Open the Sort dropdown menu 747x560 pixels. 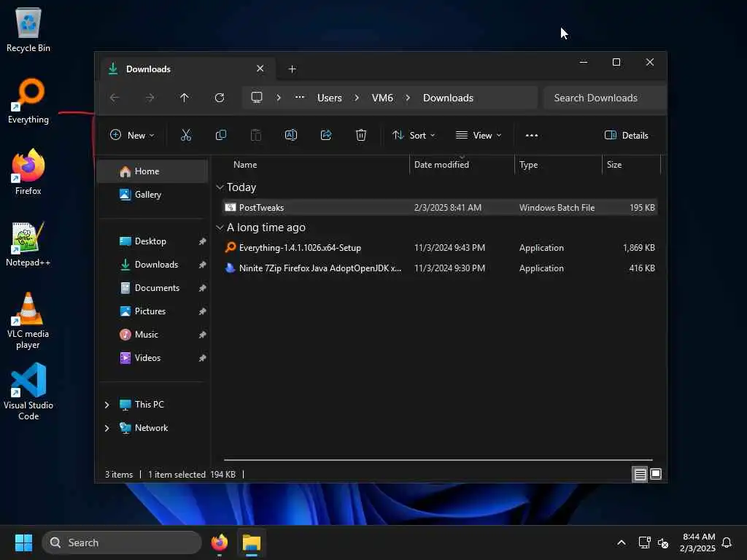414,135
